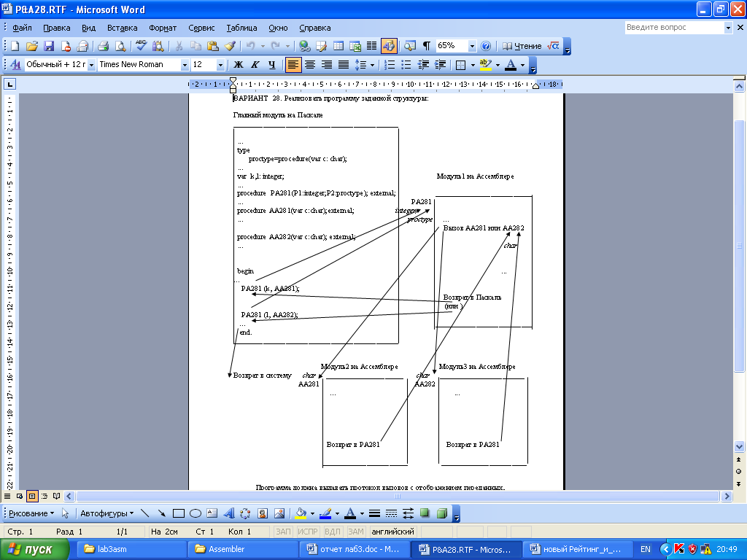Switch to Чтение reading mode
The width and height of the screenshot is (747, 560).
522,46
